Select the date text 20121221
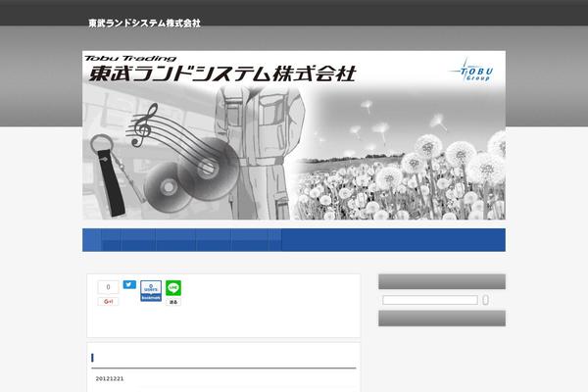The width and height of the screenshot is (588, 392). tap(110, 379)
